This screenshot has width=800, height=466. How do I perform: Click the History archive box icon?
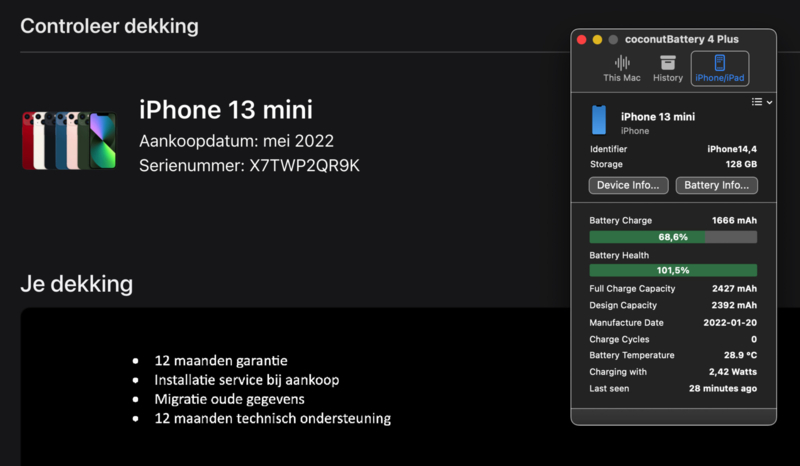pos(668,63)
